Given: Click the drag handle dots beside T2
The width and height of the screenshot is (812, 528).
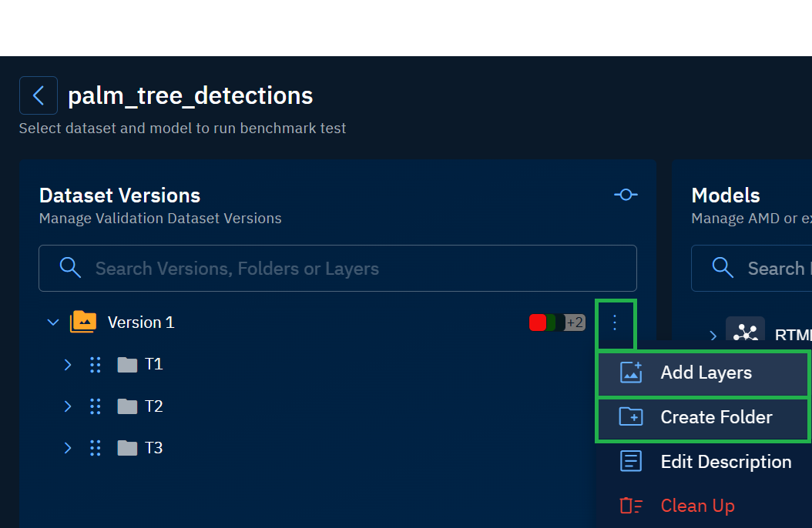Looking at the screenshot, I should (x=96, y=406).
